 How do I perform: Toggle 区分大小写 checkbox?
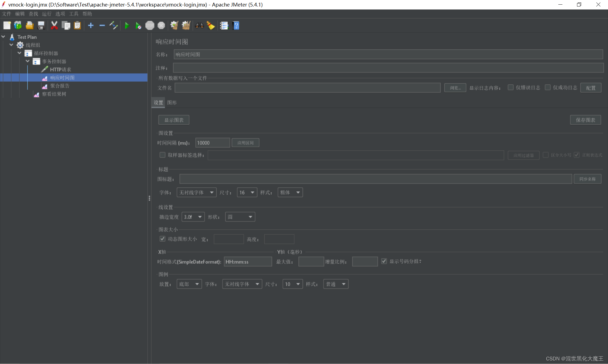coord(546,155)
